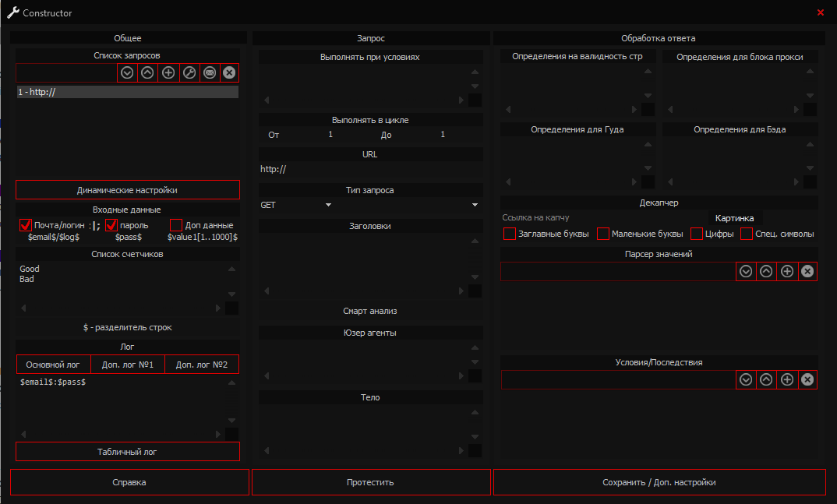Click Динамические настройки button

click(128, 190)
